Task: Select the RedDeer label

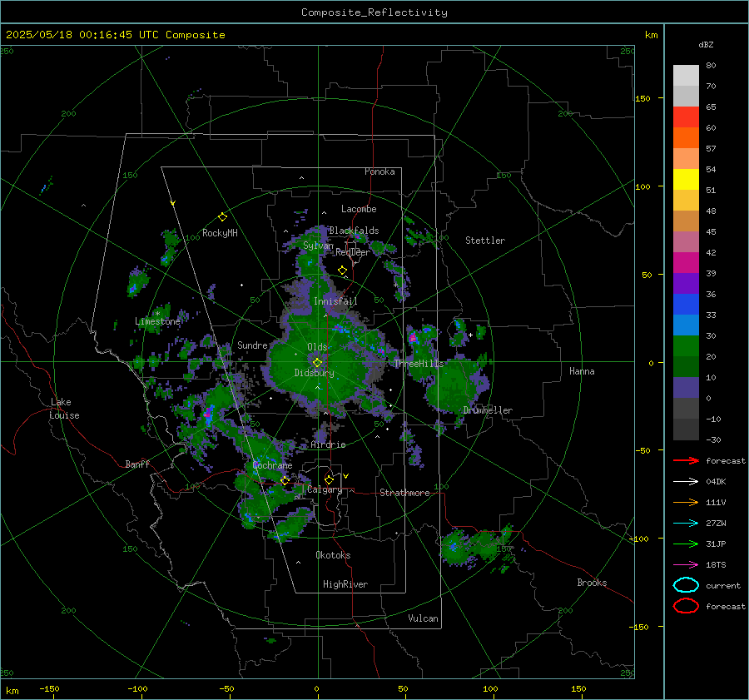Action: point(353,252)
